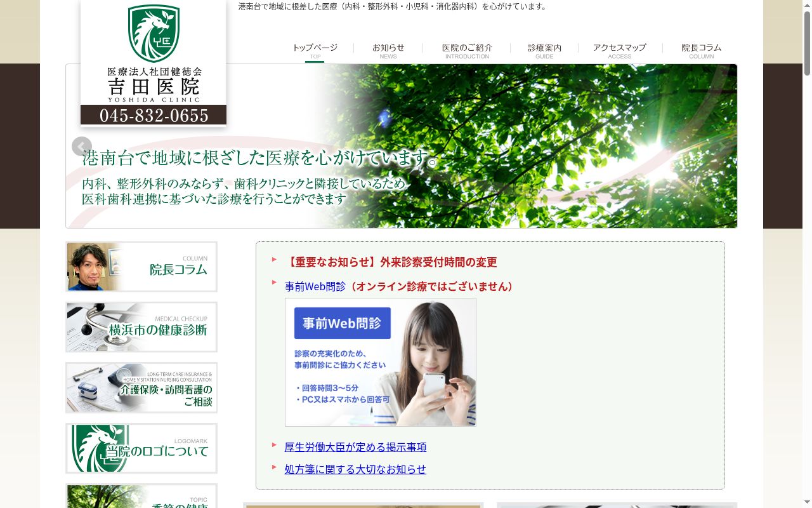Open 外来診察受付時間の変更 notice

tap(391, 262)
